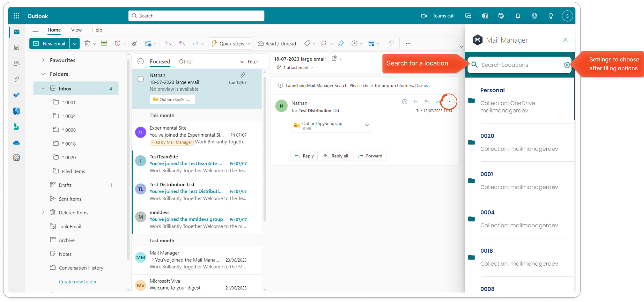Choose the Personal OneDrive location
The width and height of the screenshot is (644, 302).
pyautogui.click(x=520, y=101)
